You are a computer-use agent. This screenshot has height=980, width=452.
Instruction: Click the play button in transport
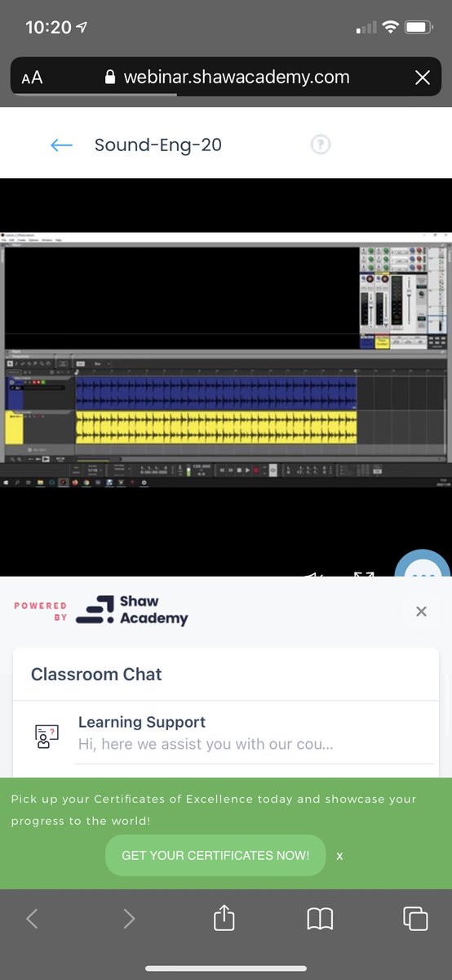248,470
